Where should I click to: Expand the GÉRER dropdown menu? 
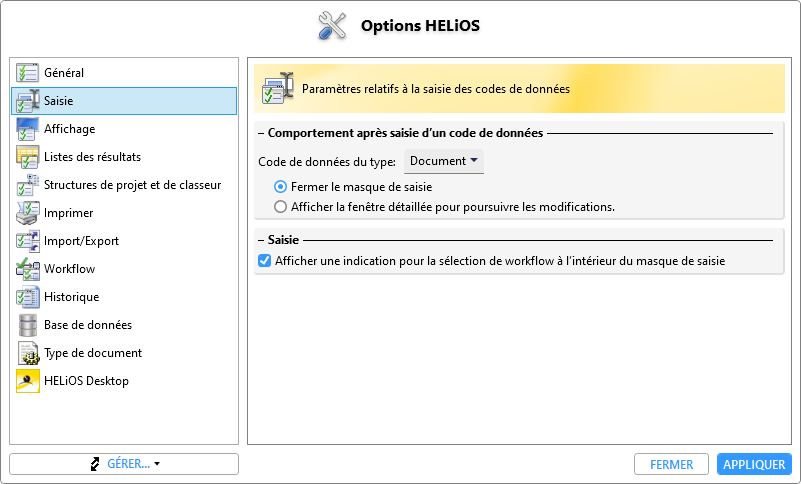124,464
